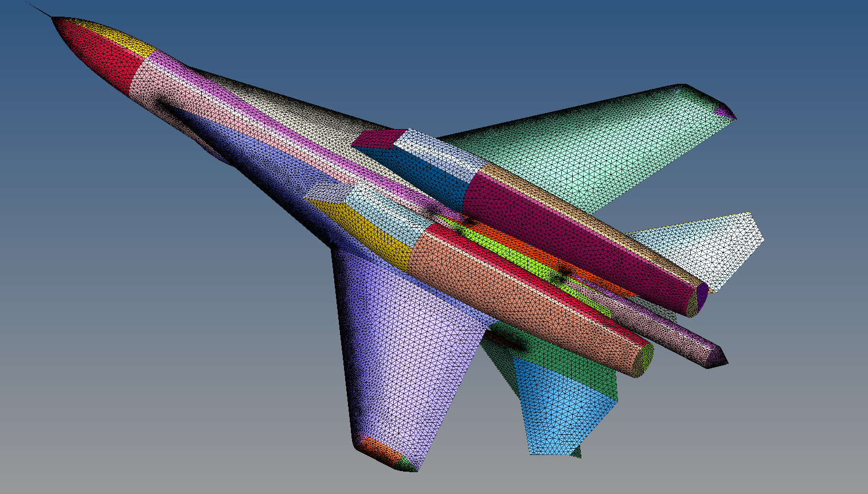Image resolution: width=868 pixels, height=494 pixels.
Task: Click the purple tip of the mint-green wing
Action: (725, 111)
